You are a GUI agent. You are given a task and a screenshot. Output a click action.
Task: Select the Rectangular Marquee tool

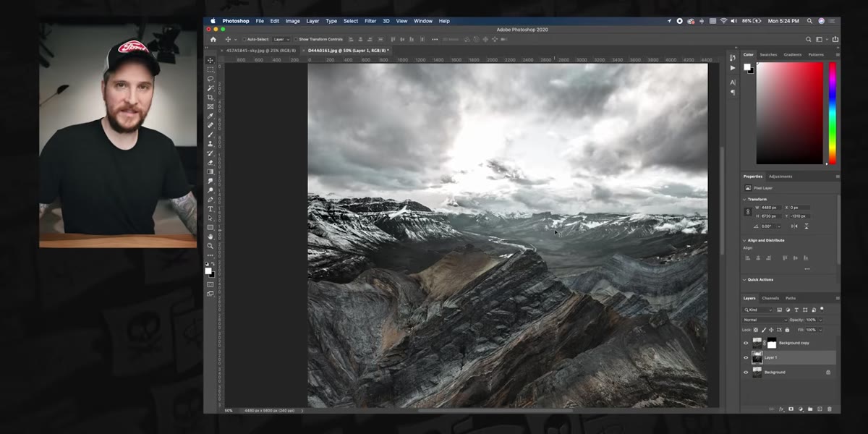pyautogui.click(x=210, y=69)
